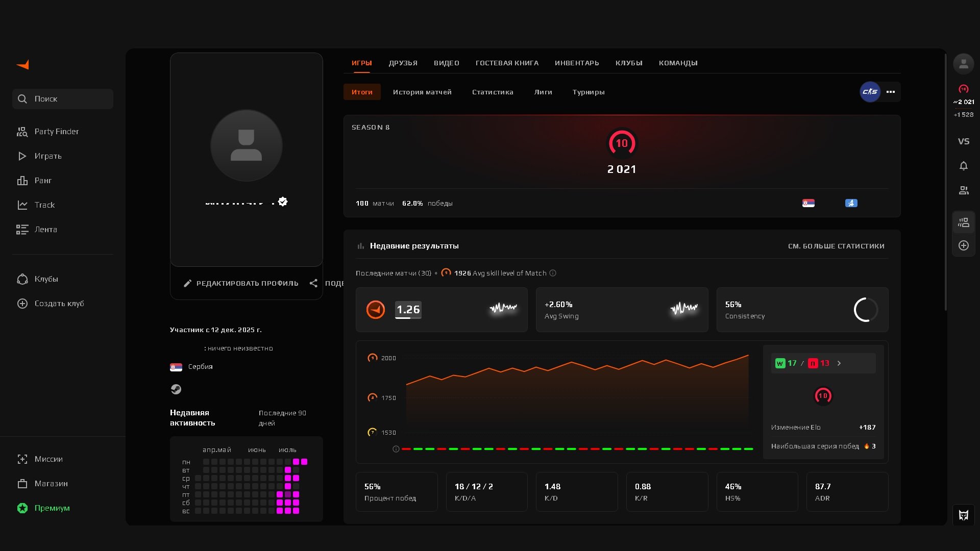Click the plus circle in right bar

coord(964,245)
